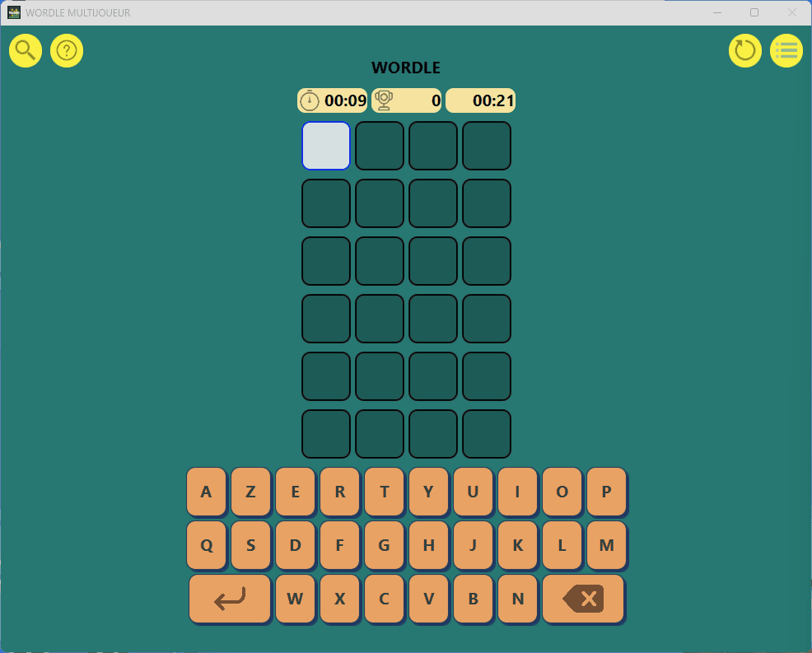Choose the V letter key

click(x=429, y=599)
